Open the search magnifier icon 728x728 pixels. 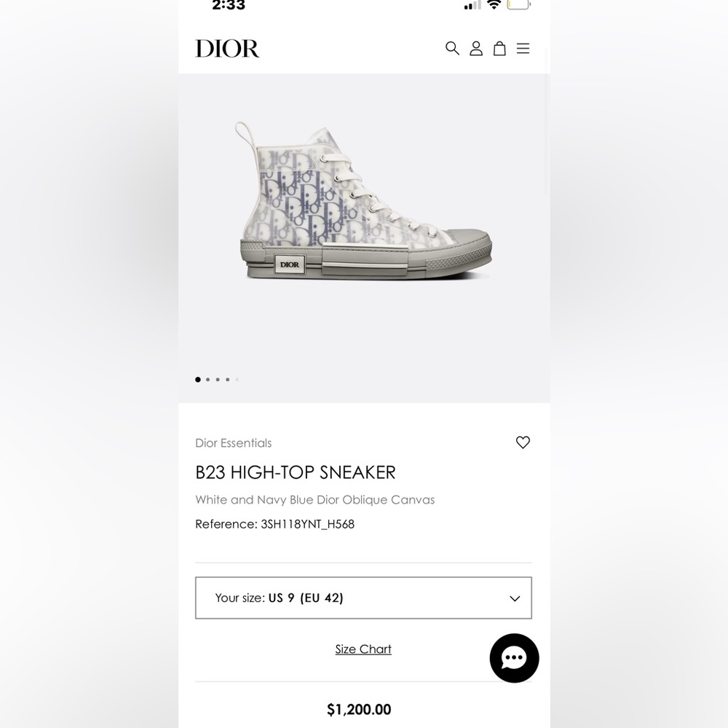point(452,48)
